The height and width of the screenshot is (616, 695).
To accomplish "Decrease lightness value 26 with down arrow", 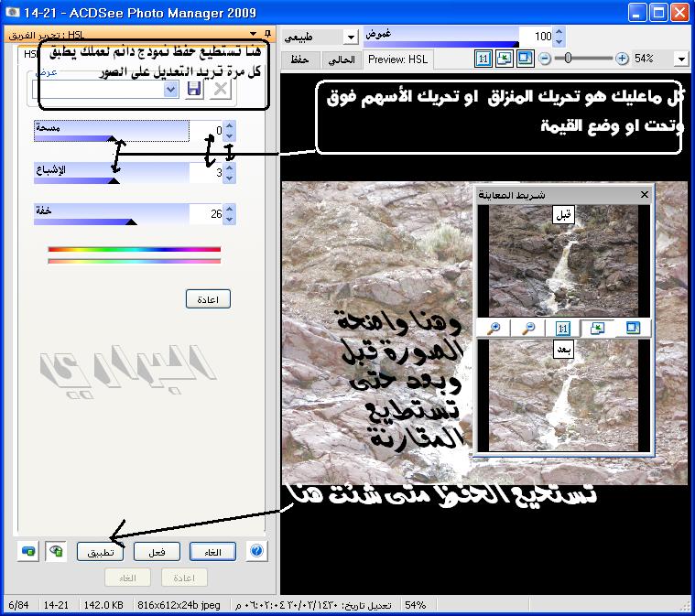I will click(x=229, y=220).
